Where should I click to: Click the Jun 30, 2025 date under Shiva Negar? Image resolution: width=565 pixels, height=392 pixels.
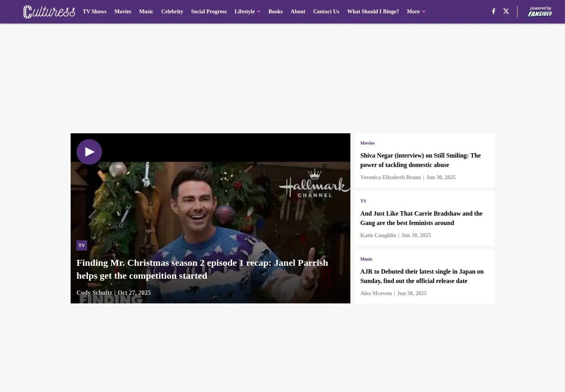[x=441, y=178]
